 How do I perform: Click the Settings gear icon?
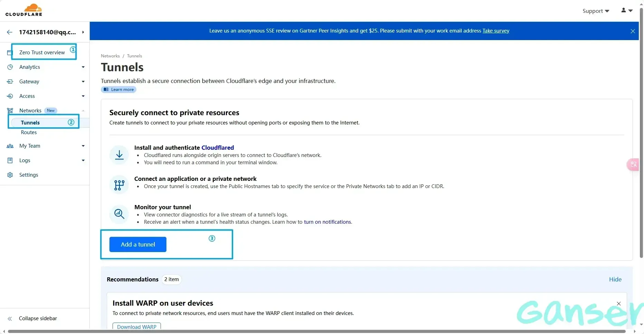coord(10,175)
